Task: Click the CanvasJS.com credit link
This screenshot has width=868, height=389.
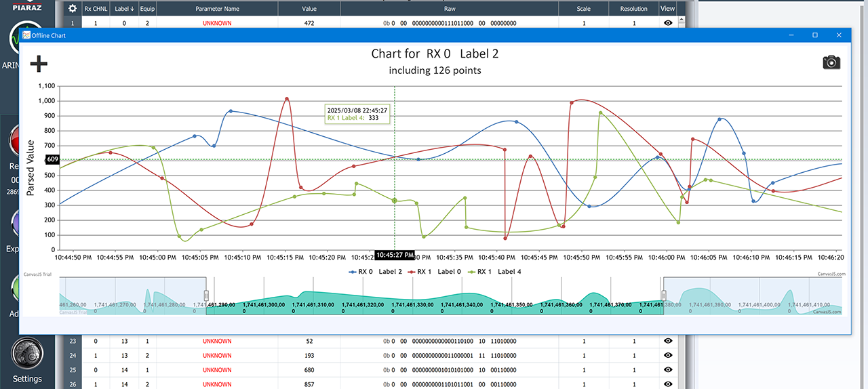Action: coord(829,274)
